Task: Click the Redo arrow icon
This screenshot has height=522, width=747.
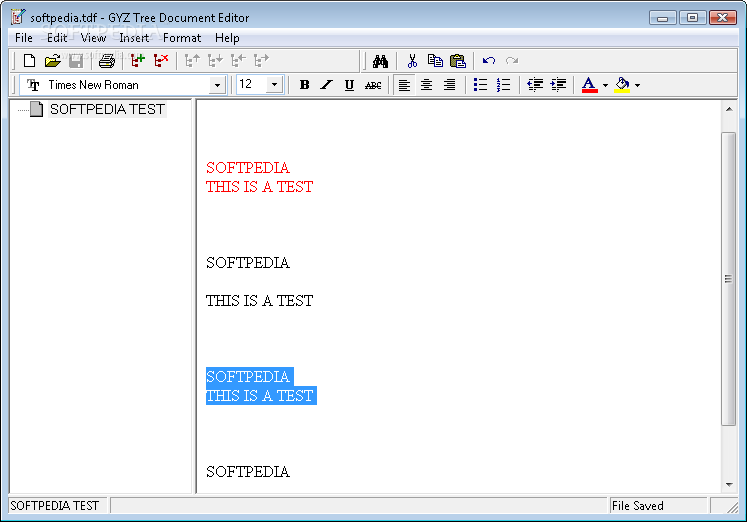Action: click(x=512, y=61)
